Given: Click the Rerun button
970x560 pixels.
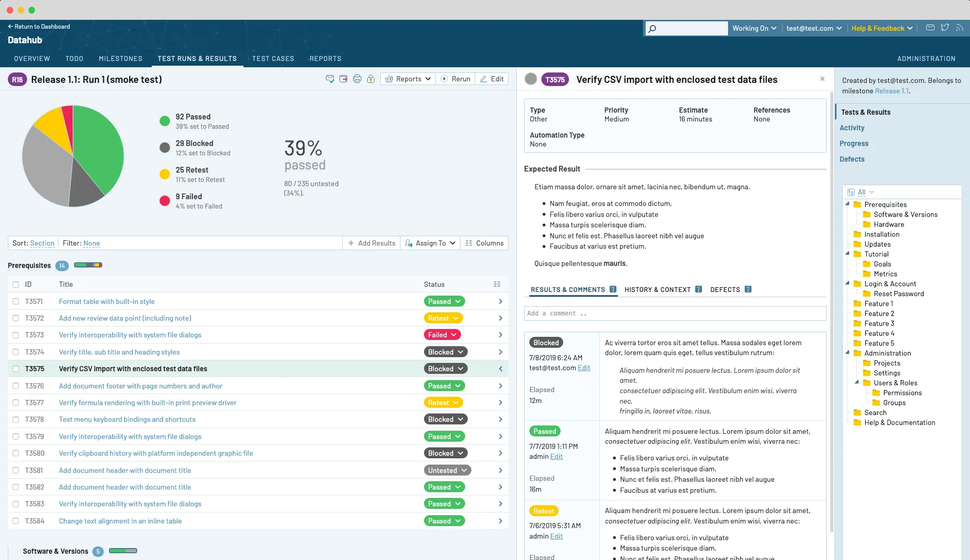Looking at the screenshot, I should [455, 79].
